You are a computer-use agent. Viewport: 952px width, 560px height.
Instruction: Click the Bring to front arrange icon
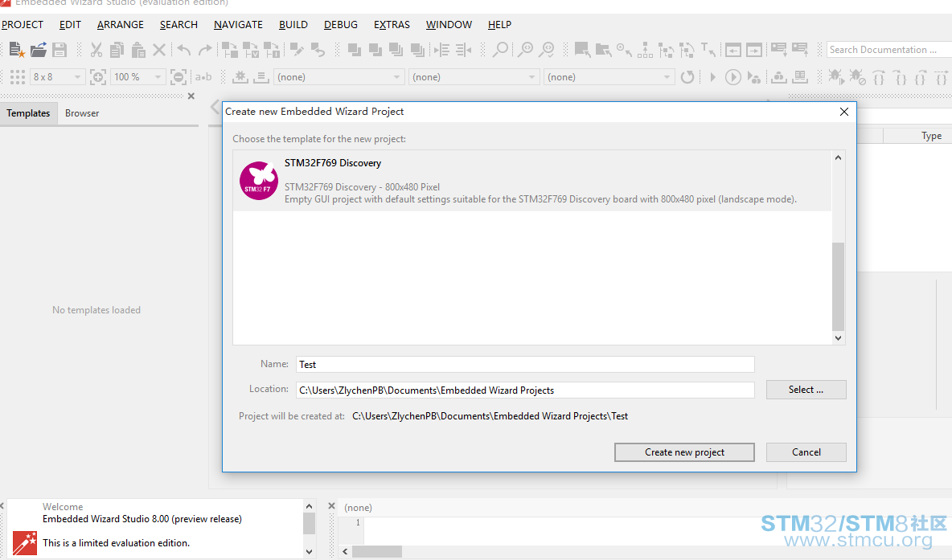click(354, 50)
